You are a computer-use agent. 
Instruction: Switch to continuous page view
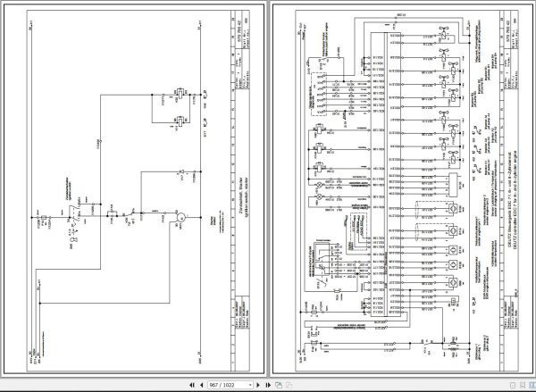(x=523, y=385)
